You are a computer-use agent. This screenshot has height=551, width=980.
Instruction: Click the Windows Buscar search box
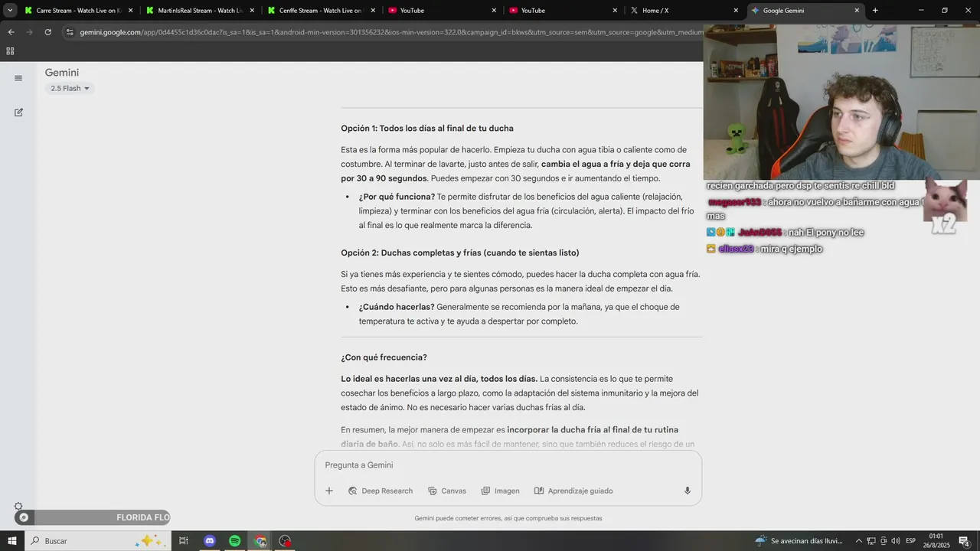click(x=97, y=541)
